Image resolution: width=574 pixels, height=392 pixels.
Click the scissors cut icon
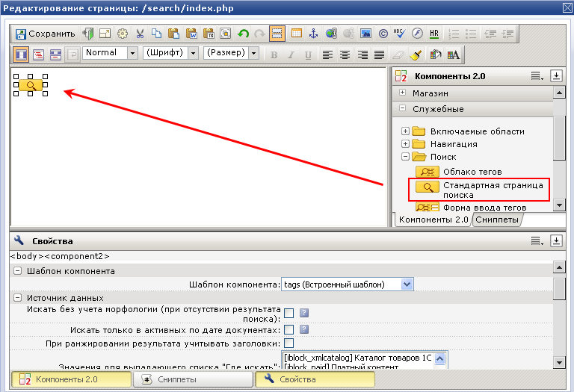tap(140, 34)
